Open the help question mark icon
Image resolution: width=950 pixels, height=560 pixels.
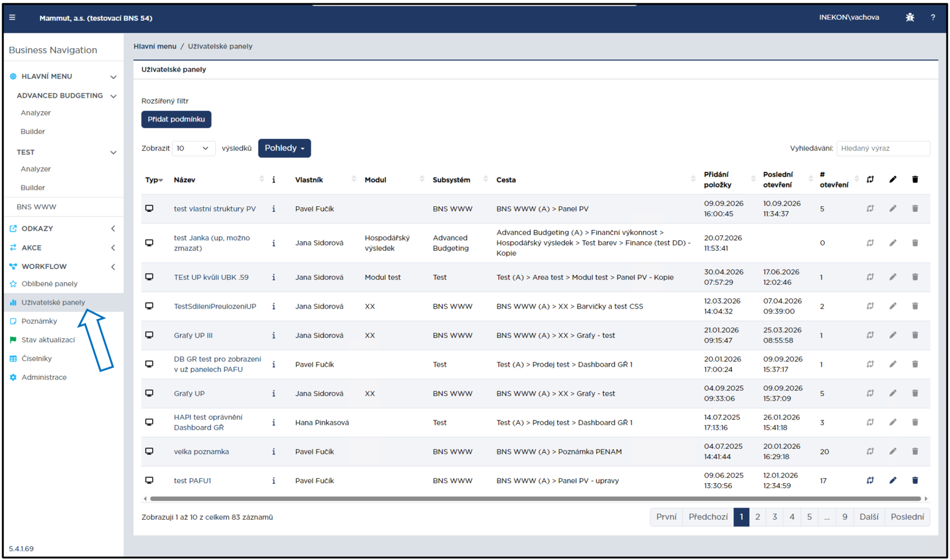pyautogui.click(x=933, y=18)
